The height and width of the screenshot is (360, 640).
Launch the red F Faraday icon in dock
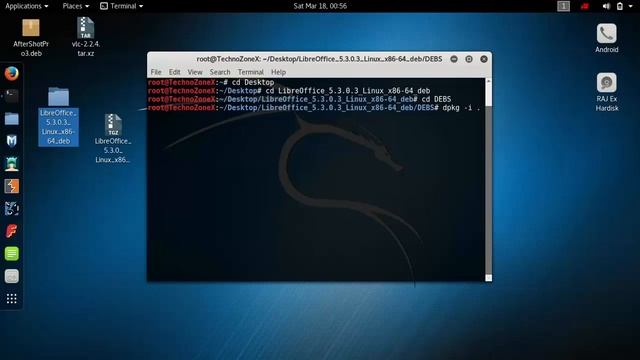[11, 231]
